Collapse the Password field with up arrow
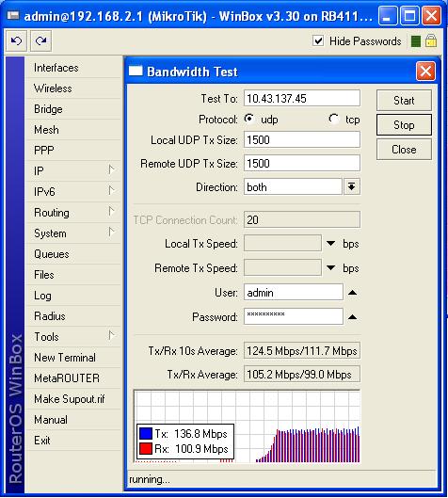This screenshot has height=498, width=448. [352, 317]
